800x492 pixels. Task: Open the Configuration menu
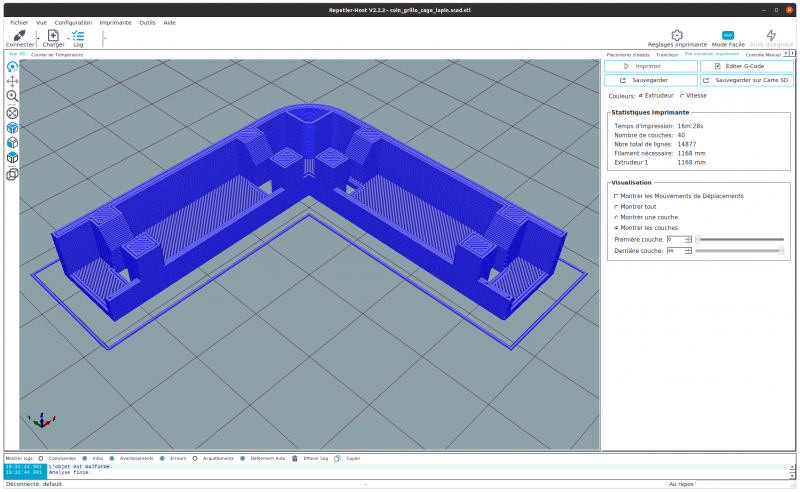point(73,22)
